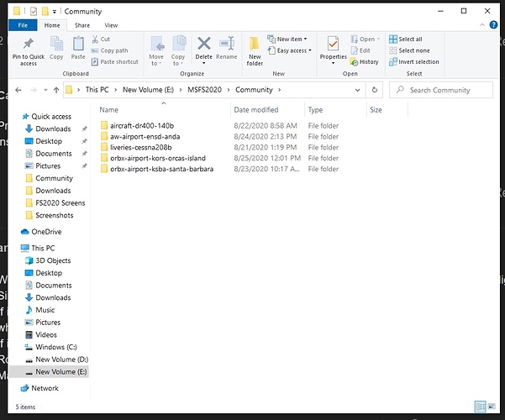Open the Easy access dropdown

tap(290, 50)
